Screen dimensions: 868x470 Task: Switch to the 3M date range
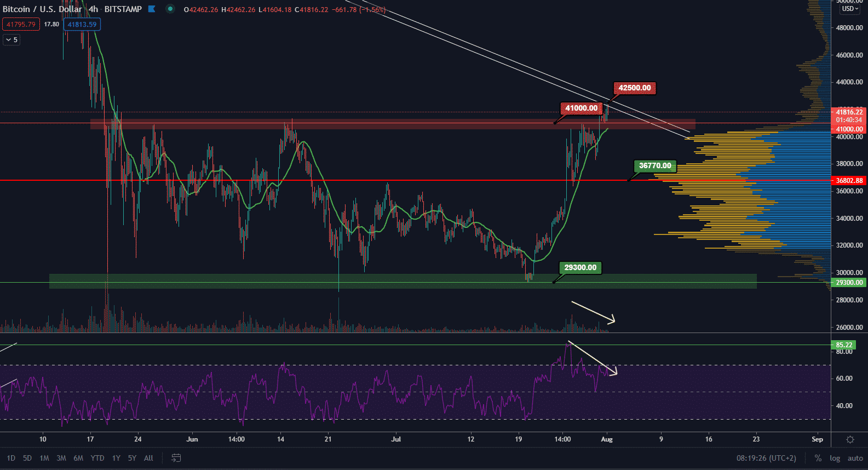(x=61, y=458)
